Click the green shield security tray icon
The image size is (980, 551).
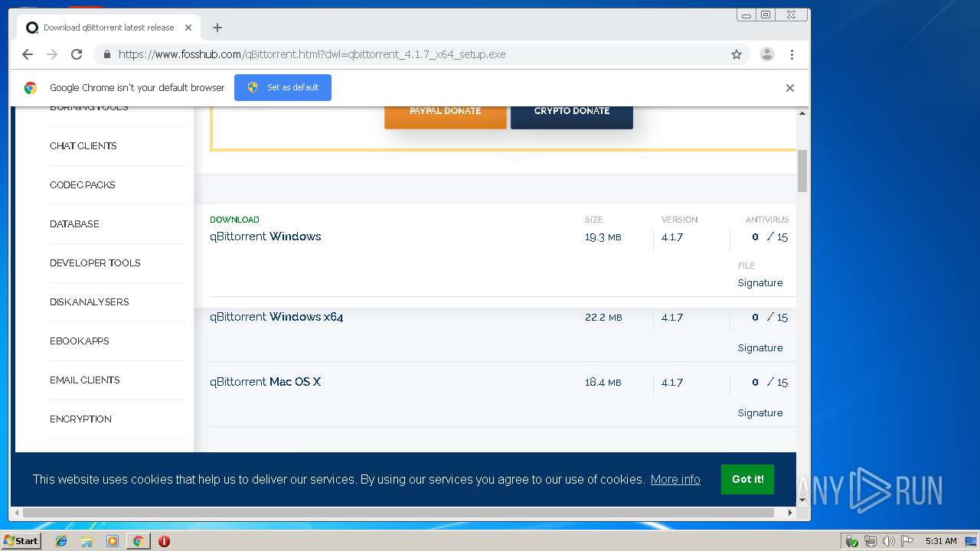coord(851,541)
